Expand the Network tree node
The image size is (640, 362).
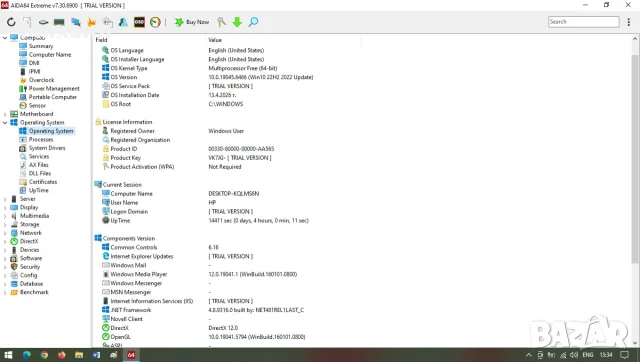[x=5, y=233]
